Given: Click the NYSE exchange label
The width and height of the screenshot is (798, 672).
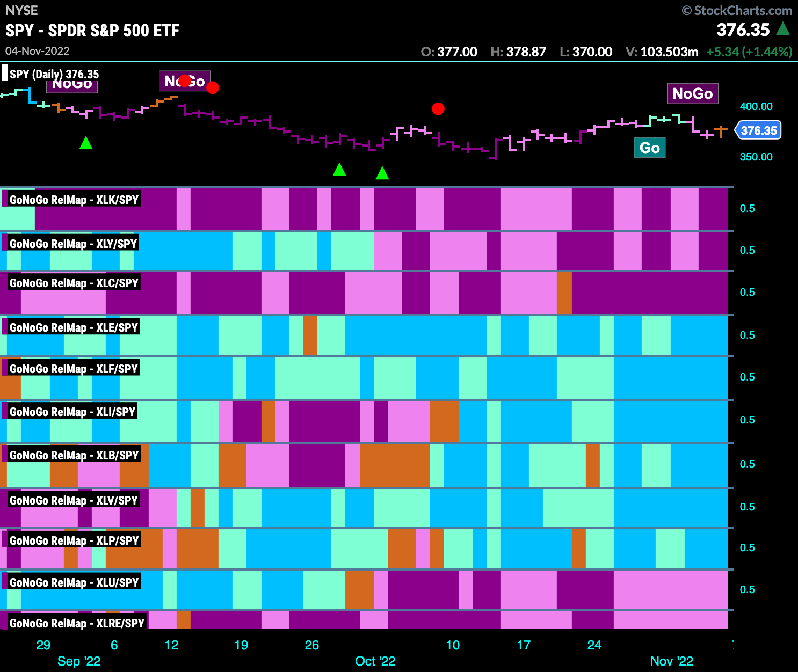Looking at the screenshot, I should [21, 11].
